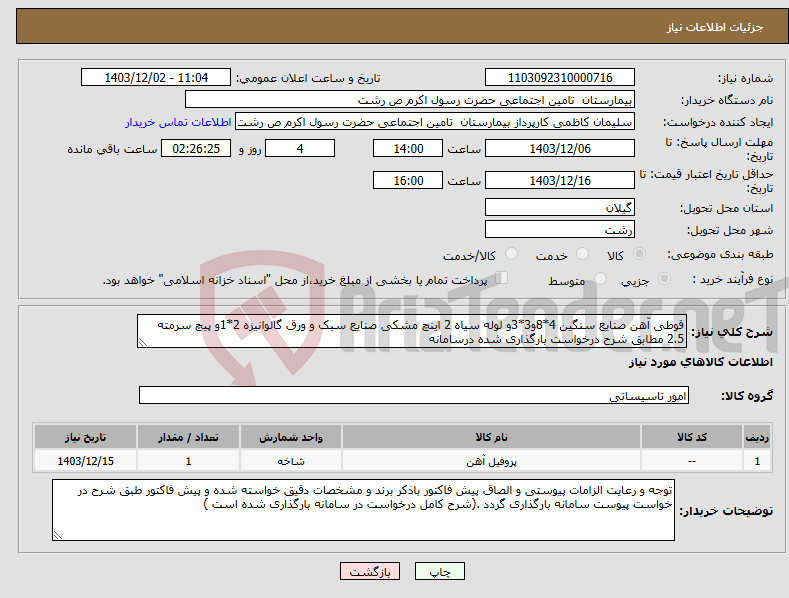Click column header تاریخ نیاز

tap(86, 437)
